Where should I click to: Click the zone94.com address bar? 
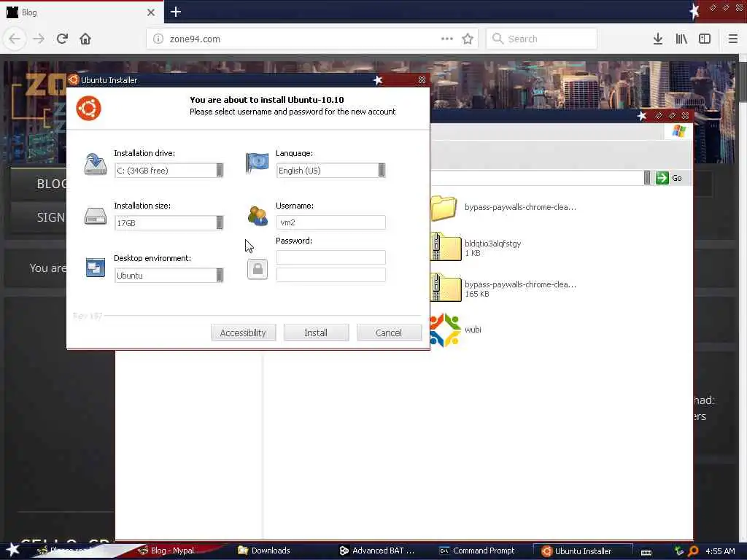pos(312,39)
